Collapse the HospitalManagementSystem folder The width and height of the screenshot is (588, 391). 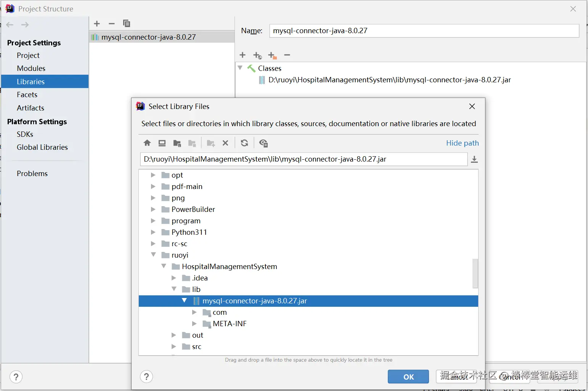point(164,266)
